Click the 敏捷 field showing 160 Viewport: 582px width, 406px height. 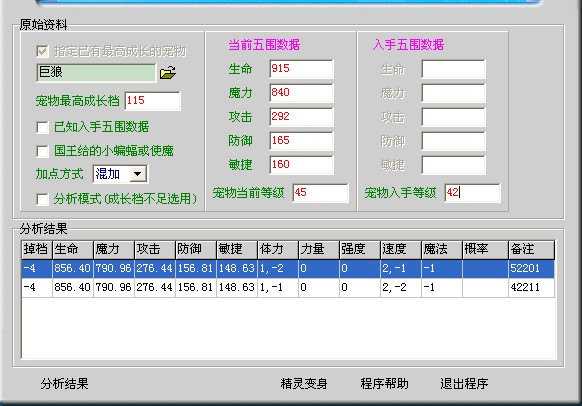coord(301,165)
